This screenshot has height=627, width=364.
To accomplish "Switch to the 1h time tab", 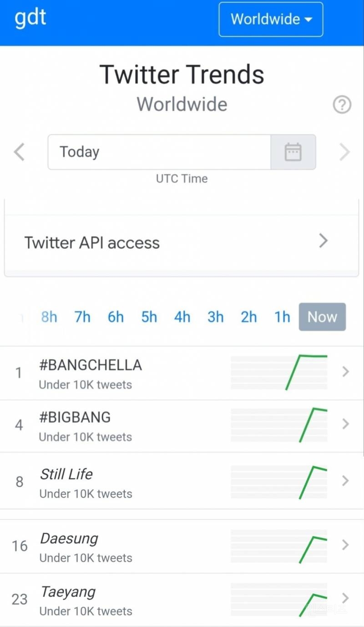I will tap(282, 317).
